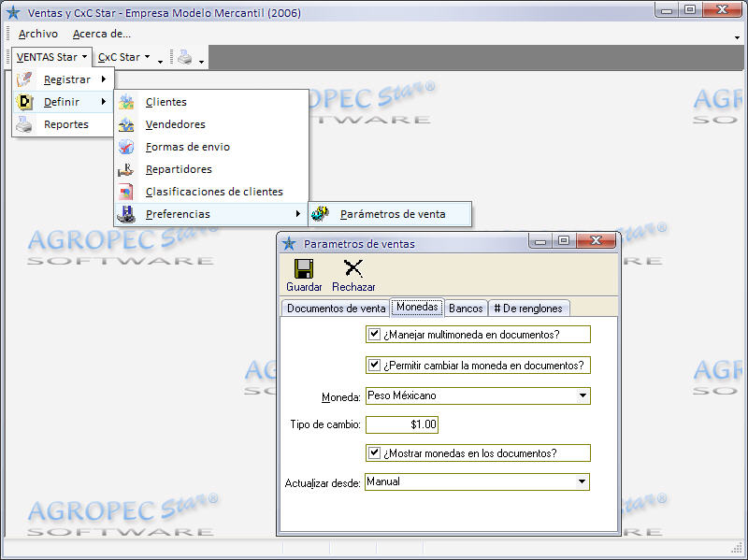Click the Preferencias icon
Viewport: 748px width, 560px height.
(126, 214)
